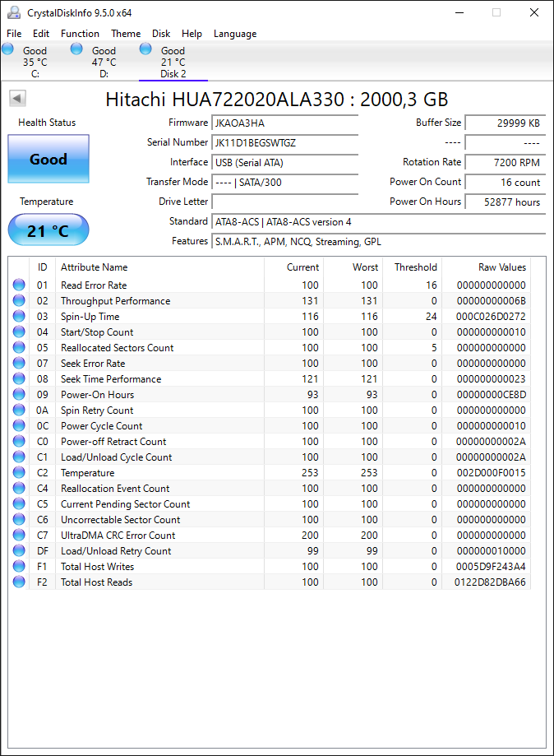Click status orb of Reallocated Sectors Count row
This screenshot has height=756, width=554.
click(x=19, y=348)
